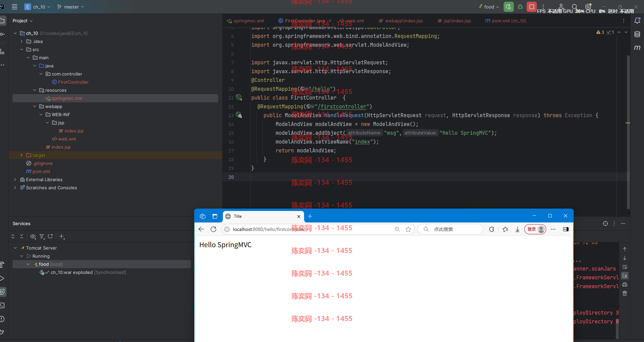Expand the target folder

[22, 155]
